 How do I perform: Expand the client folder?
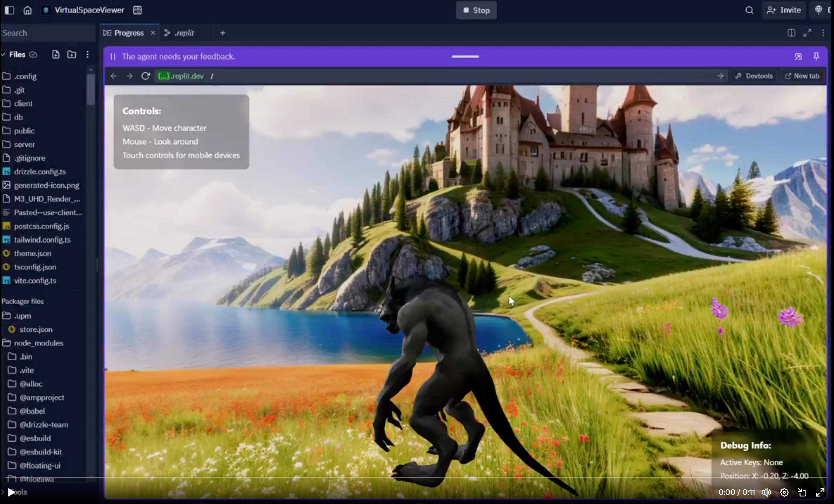point(23,104)
